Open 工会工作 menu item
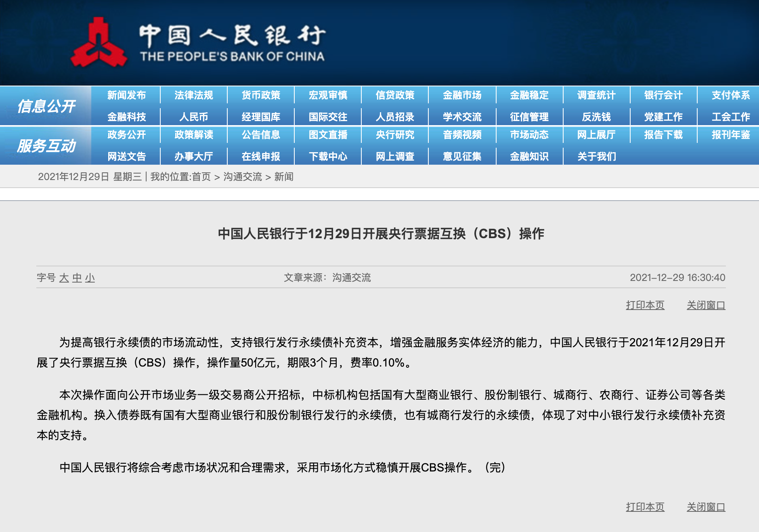 click(x=731, y=117)
